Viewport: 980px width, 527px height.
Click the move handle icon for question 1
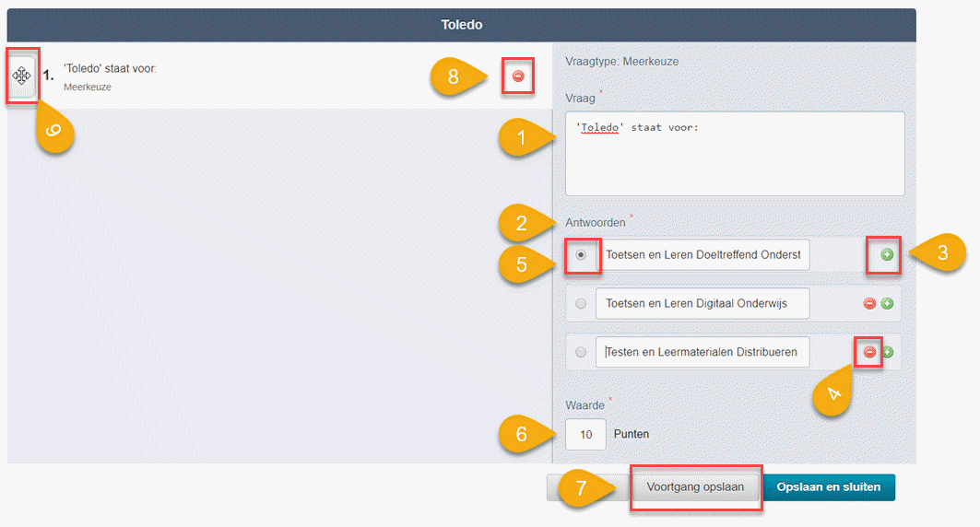click(x=22, y=76)
